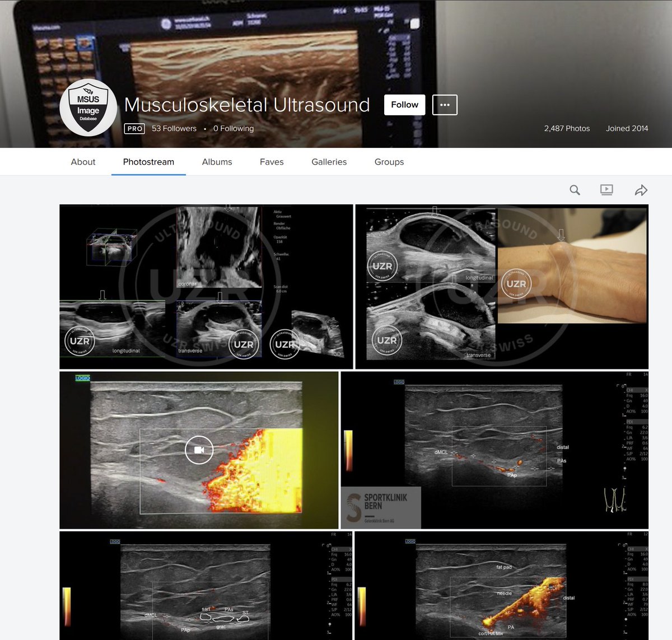
Task: Click the 2,487 Photos count
Action: 567,128
